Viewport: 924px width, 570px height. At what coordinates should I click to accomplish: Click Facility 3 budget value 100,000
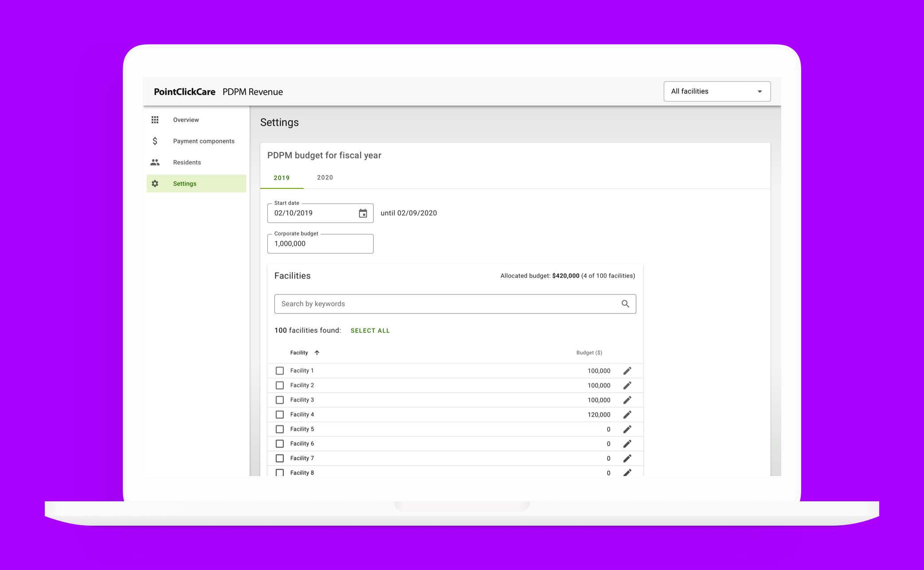click(599, 400)
